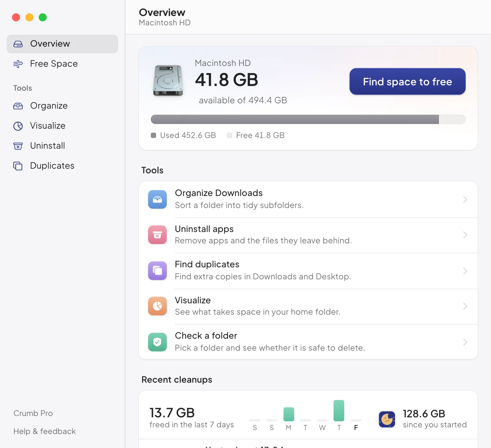Click the Uninstall box icon in sidebar
Image resolution: width=491 pixels, height=448 pixels.
[18, 146]
